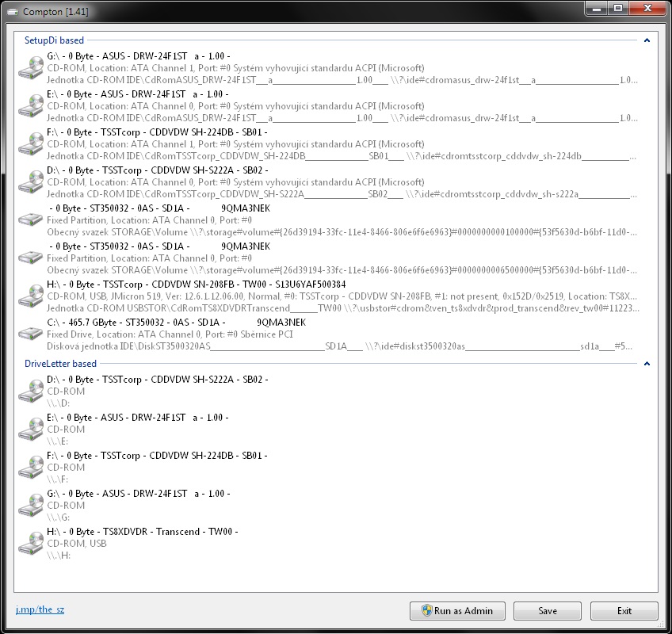Click the '\\.\F:' path line
672x634 pixels.
click(57, 479)
